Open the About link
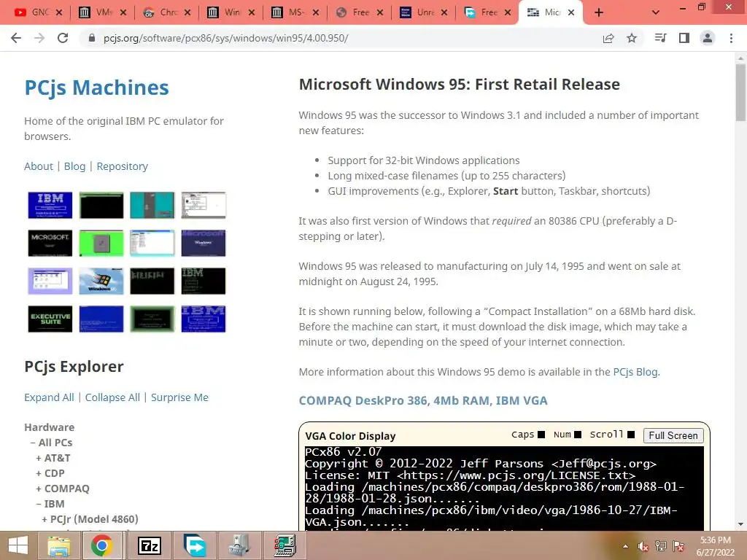The width and height of the screenshot is (747, 560). click(39, 166)
